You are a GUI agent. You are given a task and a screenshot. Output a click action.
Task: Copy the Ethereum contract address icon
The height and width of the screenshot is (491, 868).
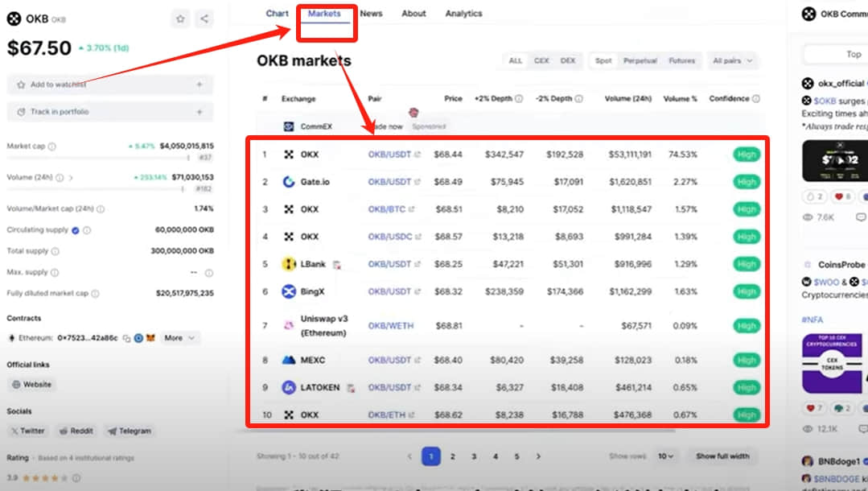(x=127, y=338)
